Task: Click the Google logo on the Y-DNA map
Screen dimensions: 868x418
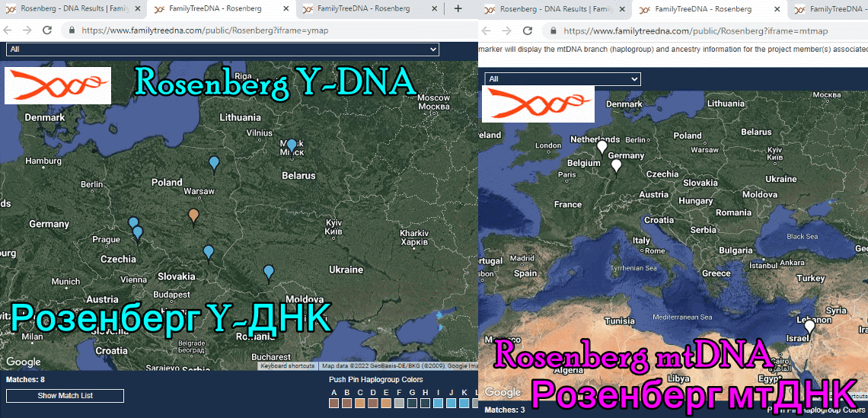Action: pyautogui.click(x=24, y=362)
